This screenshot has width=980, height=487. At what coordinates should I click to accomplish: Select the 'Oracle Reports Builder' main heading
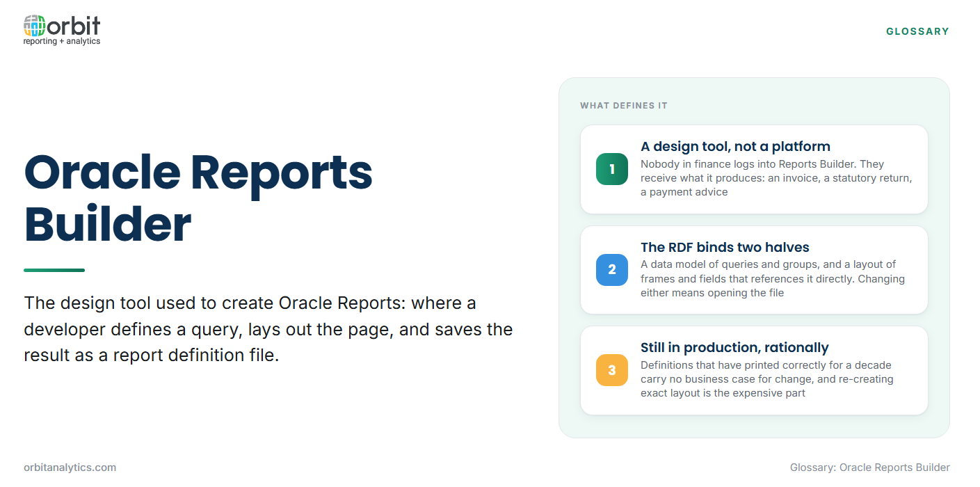click(198, 198)
